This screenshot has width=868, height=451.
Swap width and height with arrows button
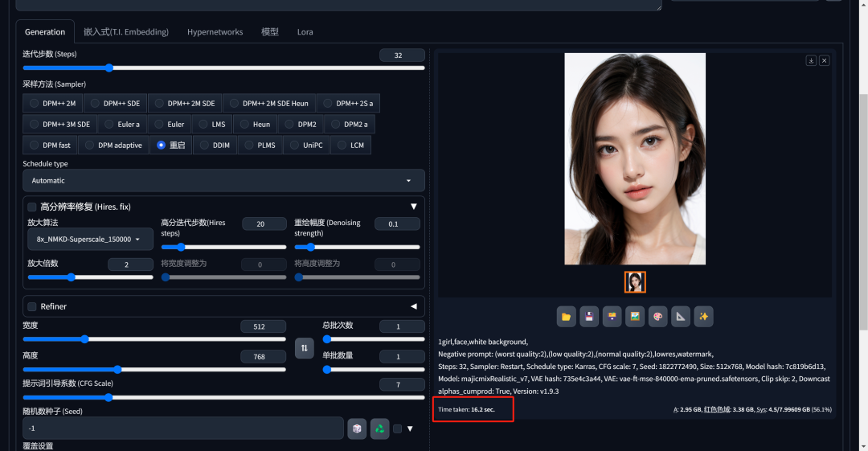304,348
